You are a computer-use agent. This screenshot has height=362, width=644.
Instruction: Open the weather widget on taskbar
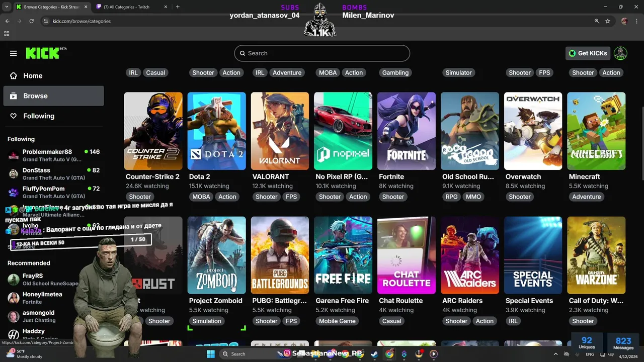pyautogui.click(x=24, y=354)
